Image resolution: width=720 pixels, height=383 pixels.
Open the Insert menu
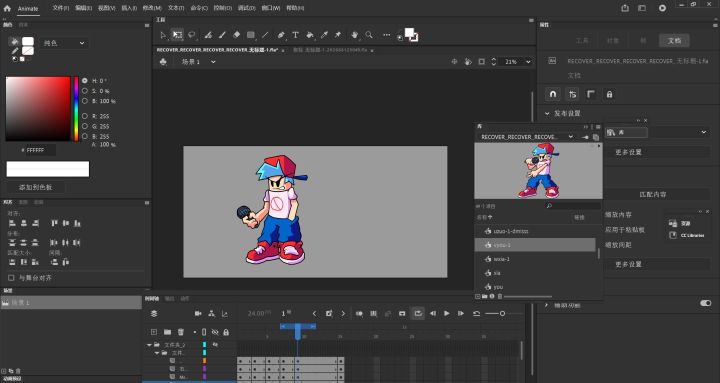coord(129,8)
